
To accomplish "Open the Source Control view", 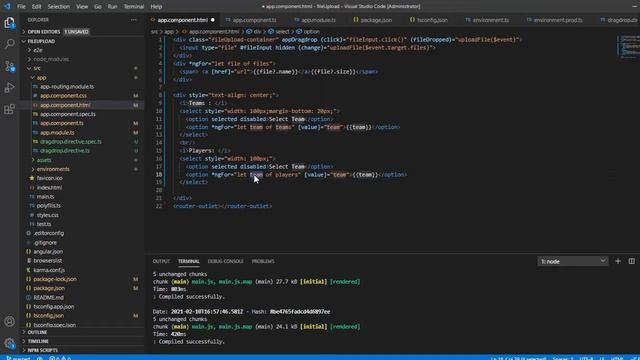I will 9,66.
